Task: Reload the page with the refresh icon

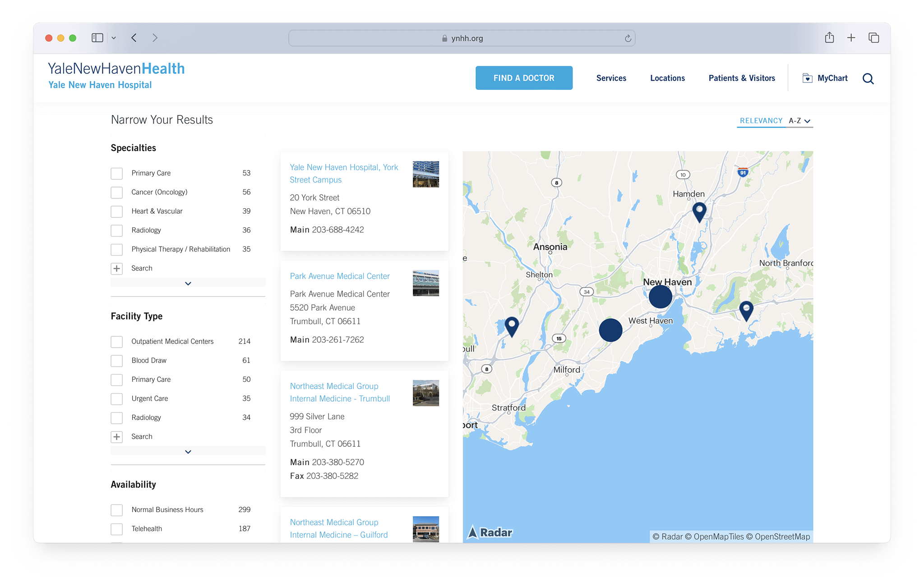Action: [628, 38]
